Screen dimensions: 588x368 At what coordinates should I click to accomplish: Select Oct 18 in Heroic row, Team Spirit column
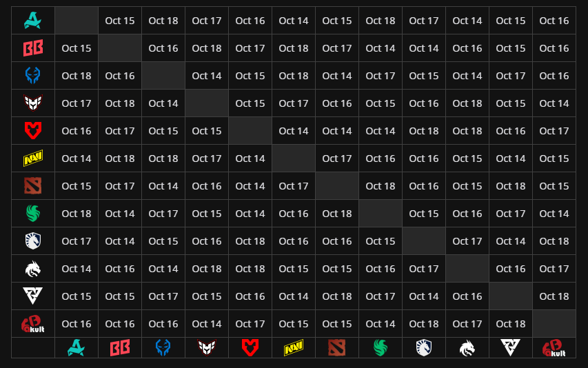pyautogui.click(x=467, y=103)
